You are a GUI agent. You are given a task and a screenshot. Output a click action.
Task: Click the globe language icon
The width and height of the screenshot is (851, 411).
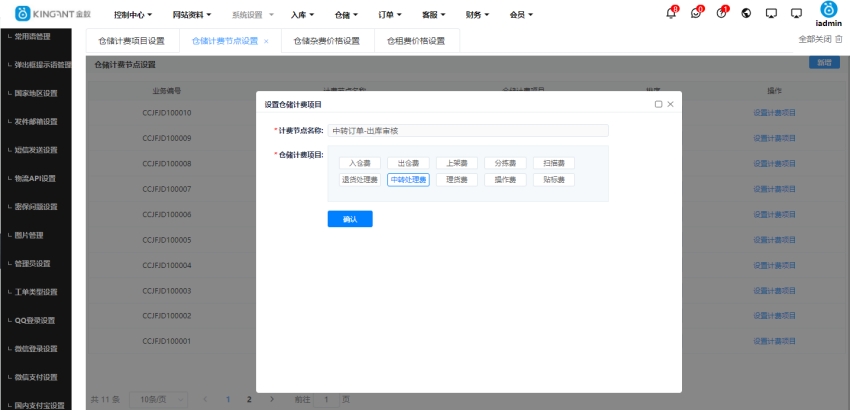tap(746, 14)
